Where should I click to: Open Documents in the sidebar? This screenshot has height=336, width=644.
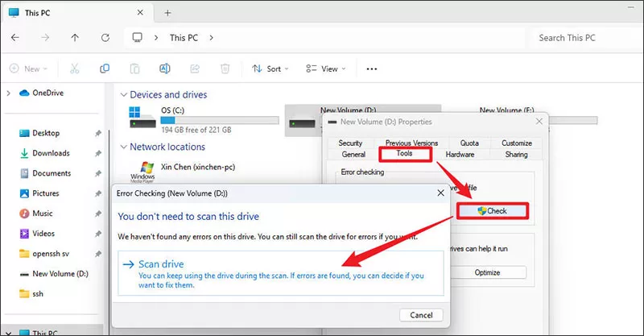(45, 173)
